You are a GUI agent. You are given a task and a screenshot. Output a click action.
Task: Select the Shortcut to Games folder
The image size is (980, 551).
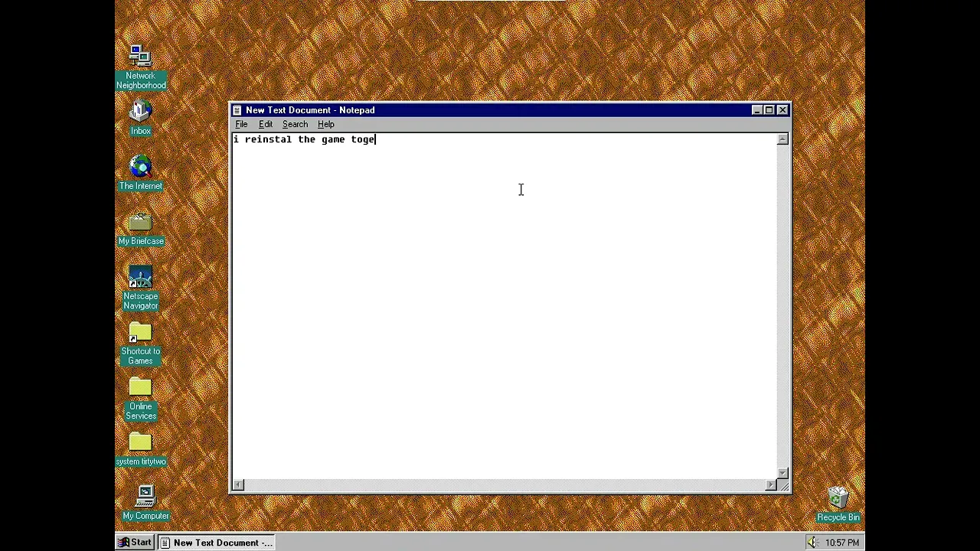[140, 334]
